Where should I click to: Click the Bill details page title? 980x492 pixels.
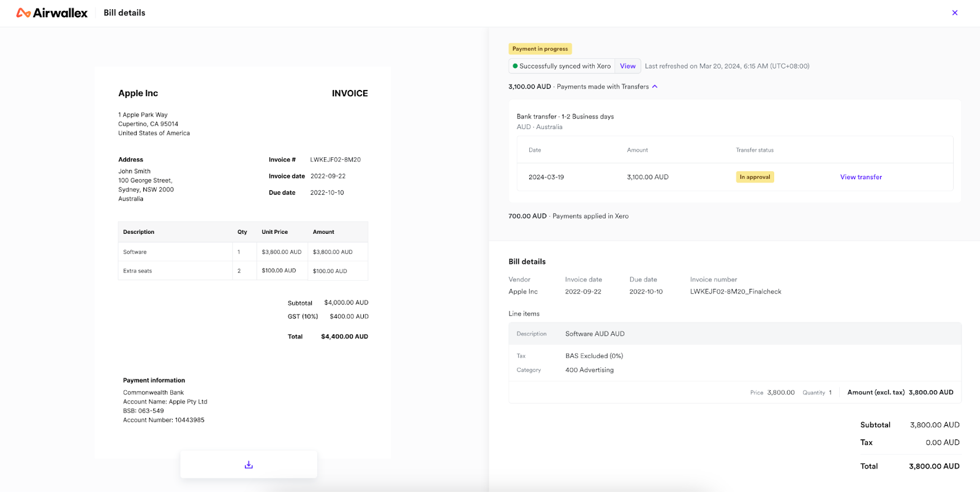pyautogui.click(x=124, y=13)
